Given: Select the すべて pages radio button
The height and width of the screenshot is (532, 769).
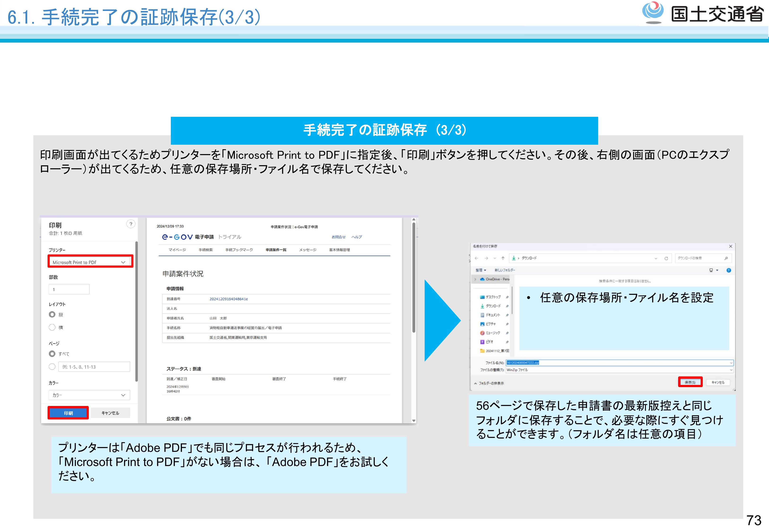Looking at the screenshot, I should pyautogui.click(x=52, y=354).
